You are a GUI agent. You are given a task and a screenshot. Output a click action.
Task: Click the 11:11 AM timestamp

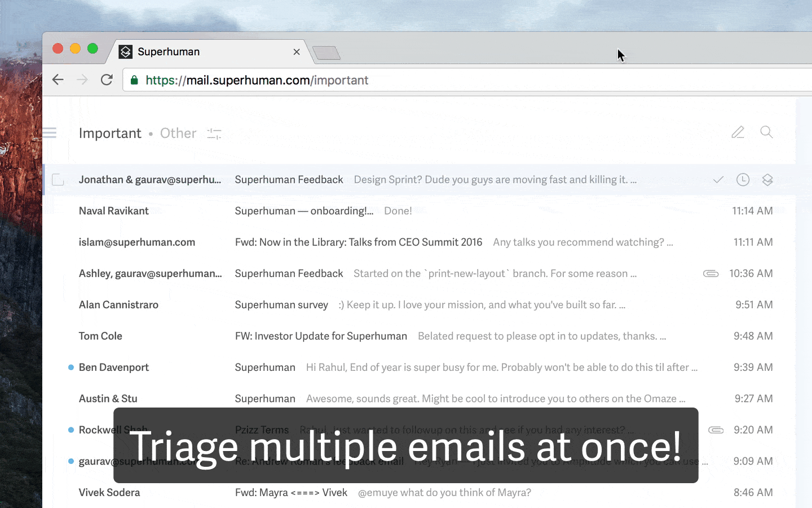click(753, 242)
